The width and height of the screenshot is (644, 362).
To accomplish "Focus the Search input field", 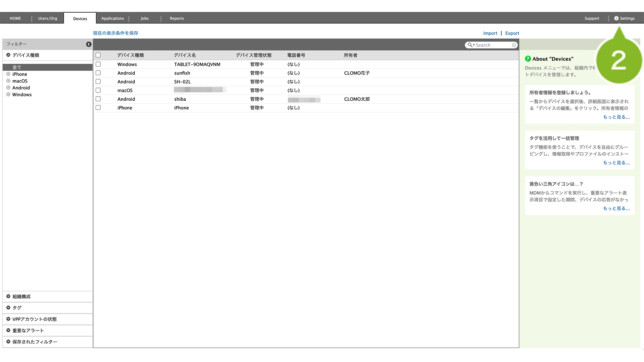I will coord(493,45).
